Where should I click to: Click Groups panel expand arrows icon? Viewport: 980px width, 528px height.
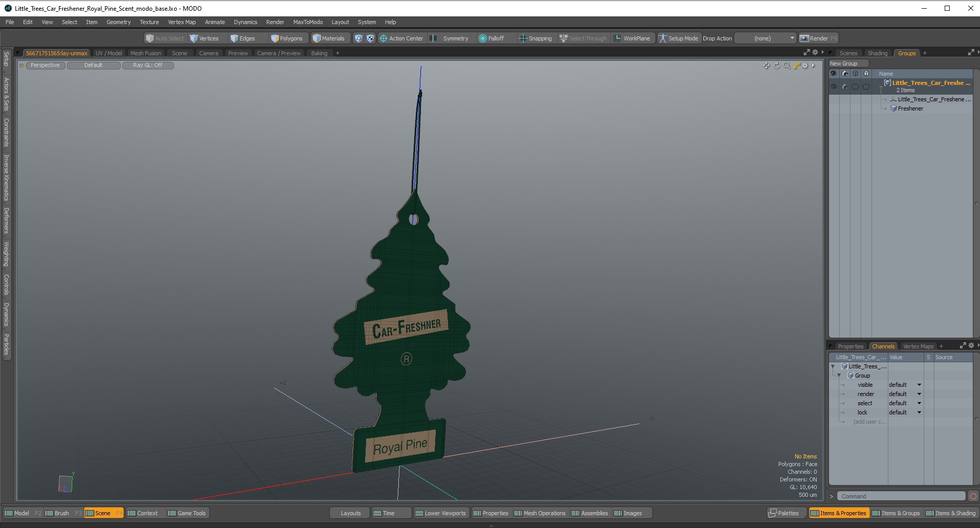pyautogui.click(x=971, y=53)
